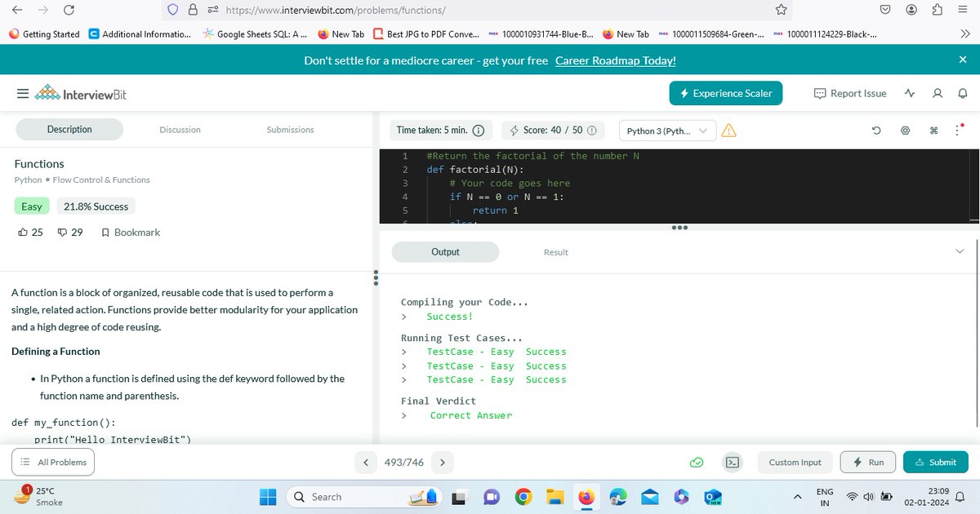Bookmark this page with the star icon

(781, 10)
